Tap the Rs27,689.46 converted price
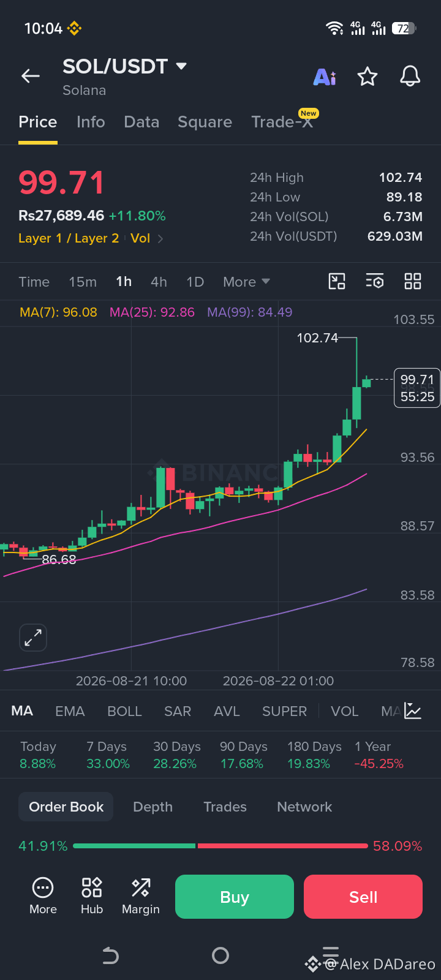 [x=61, y=216]
